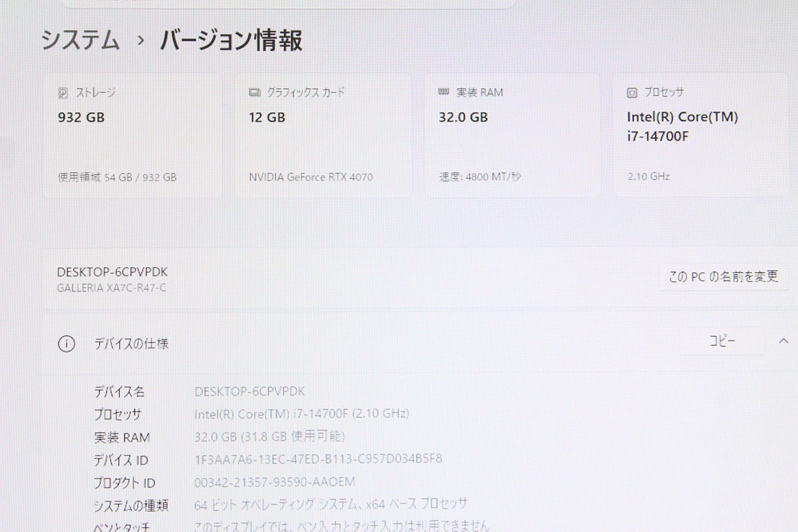Click the installed RAM icon
798x532 pixels.
coord(444,92)
